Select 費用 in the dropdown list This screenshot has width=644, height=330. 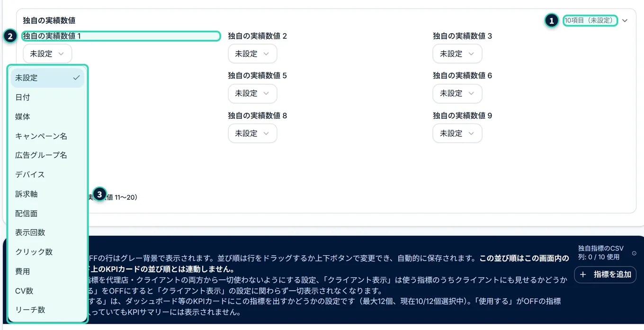coord(47,271)
